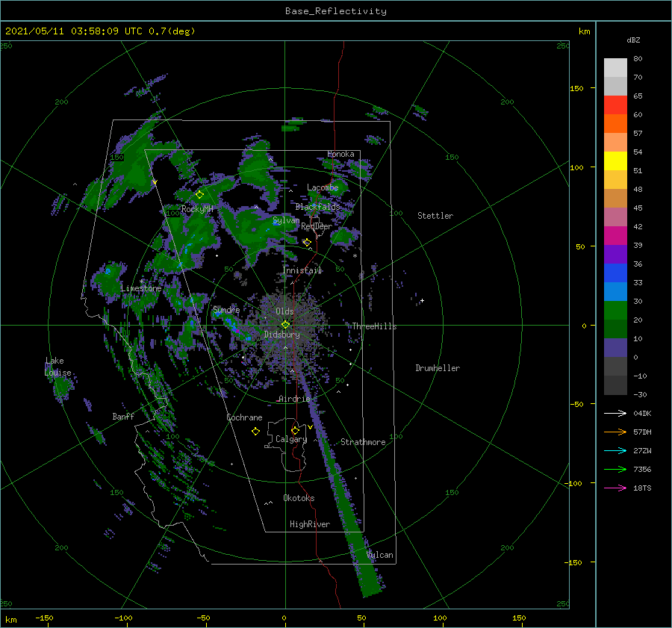
Task: Click the km unit label at top right
Action: coord(585,31)
